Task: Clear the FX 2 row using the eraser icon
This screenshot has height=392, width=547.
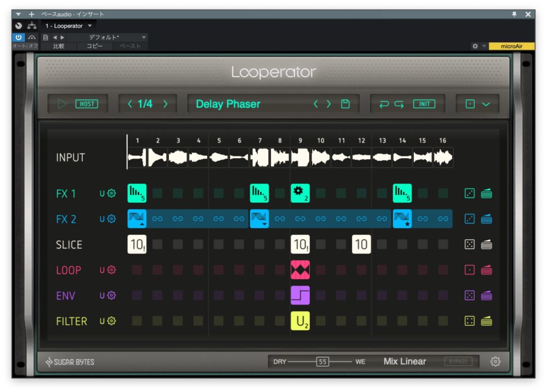Action: tap(487, 218)
